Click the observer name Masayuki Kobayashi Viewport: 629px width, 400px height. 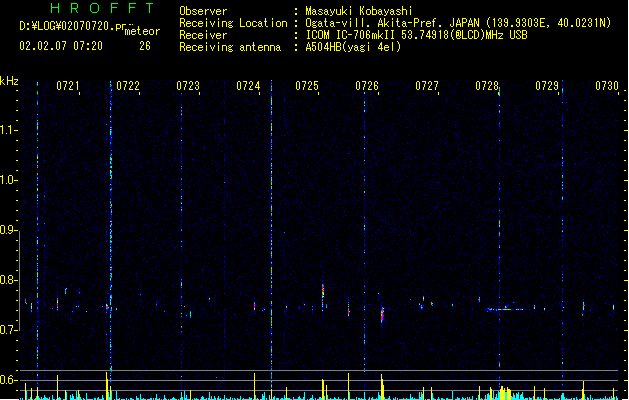[359, 11]
